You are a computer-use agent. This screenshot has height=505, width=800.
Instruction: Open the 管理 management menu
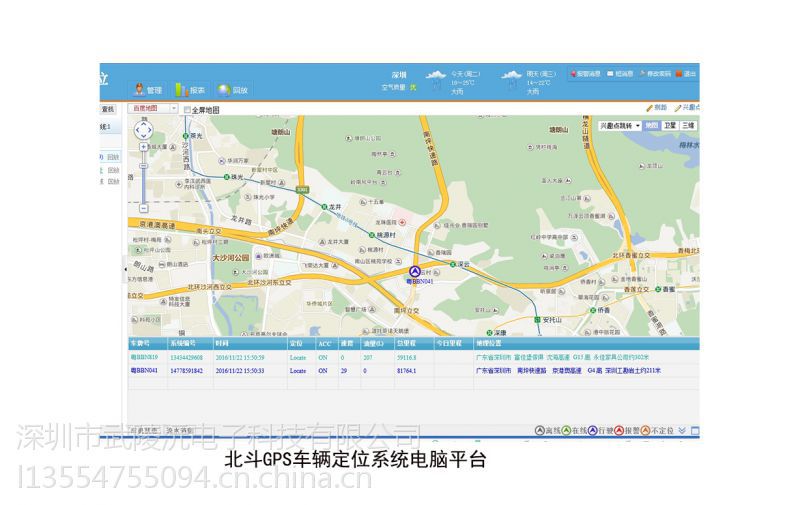(x=147, y=90)
